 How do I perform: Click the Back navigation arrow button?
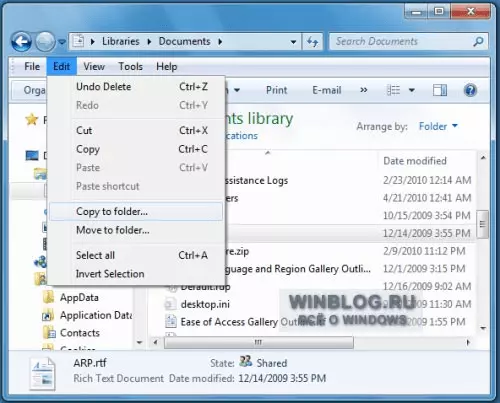point(22,42)
